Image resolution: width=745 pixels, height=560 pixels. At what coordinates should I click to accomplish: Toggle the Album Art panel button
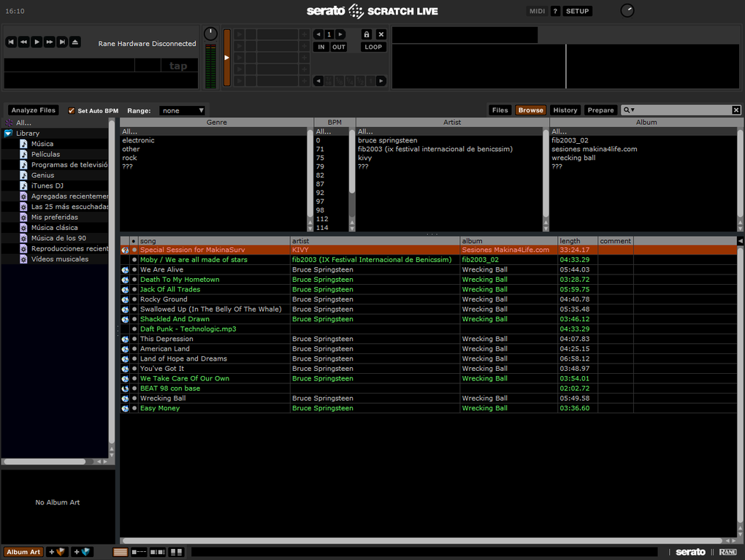click(23, 552)
